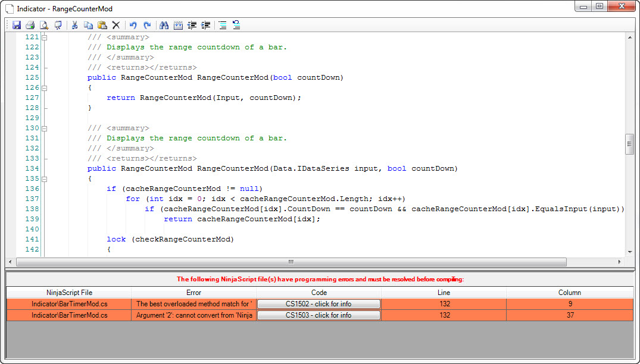This screenshot has width=640, height=364.
Task: Redo the last undone edit
Action: [x=147, y=25]
